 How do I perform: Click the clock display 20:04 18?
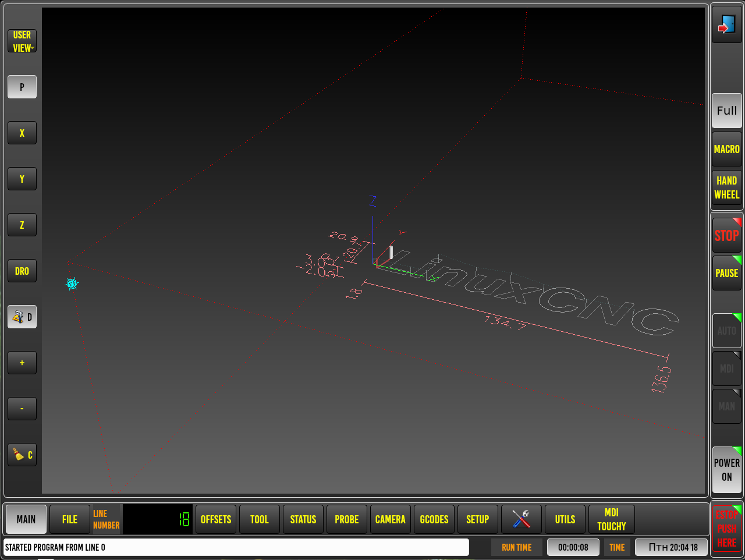pos(671,547)
